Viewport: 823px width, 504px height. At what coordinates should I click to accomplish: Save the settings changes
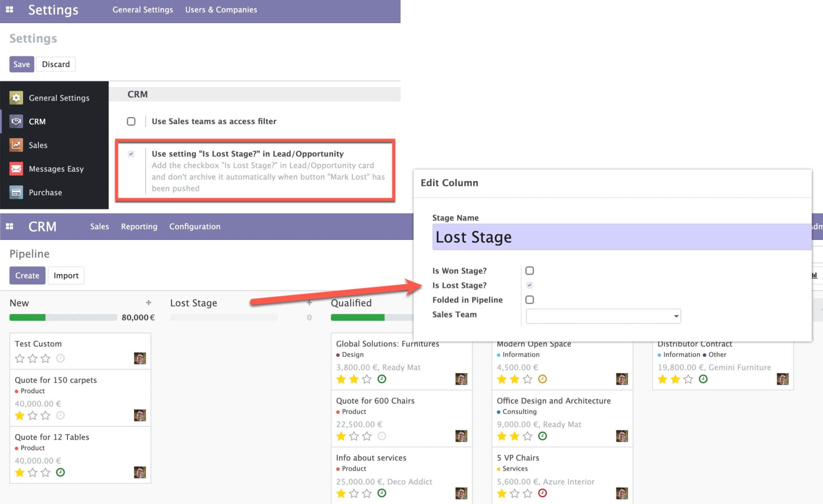21,64
